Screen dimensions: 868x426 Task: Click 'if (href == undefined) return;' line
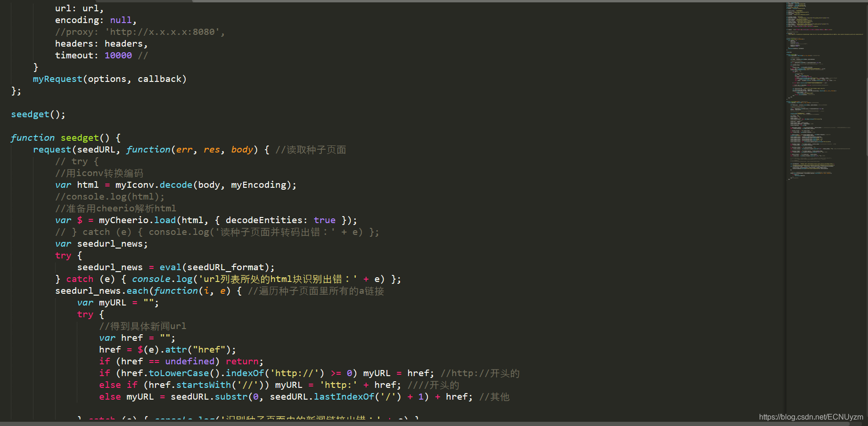181,362
